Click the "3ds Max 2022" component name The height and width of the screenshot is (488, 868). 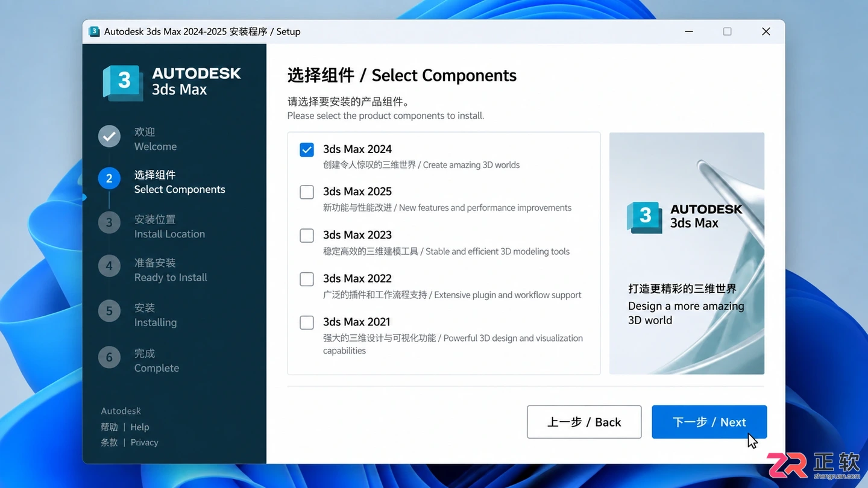[357, 278]
